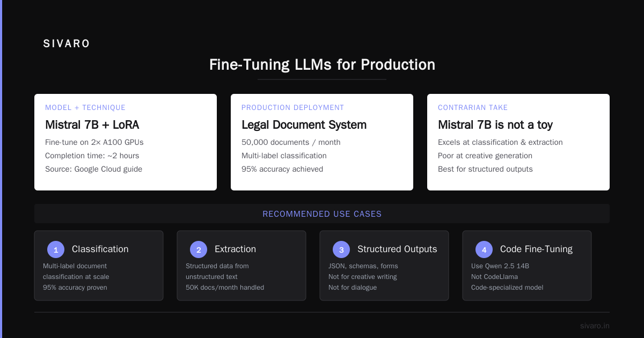Click the RECOMMENDED USE CASES banner
Screen dimensions: 644x338
pos(322,214)
